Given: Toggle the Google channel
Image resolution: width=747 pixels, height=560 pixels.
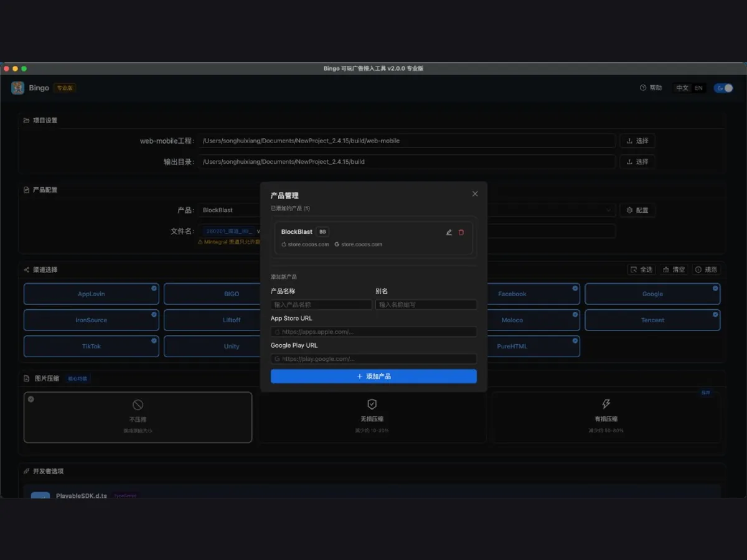Looking at the screenshot, I should (652, 294).
